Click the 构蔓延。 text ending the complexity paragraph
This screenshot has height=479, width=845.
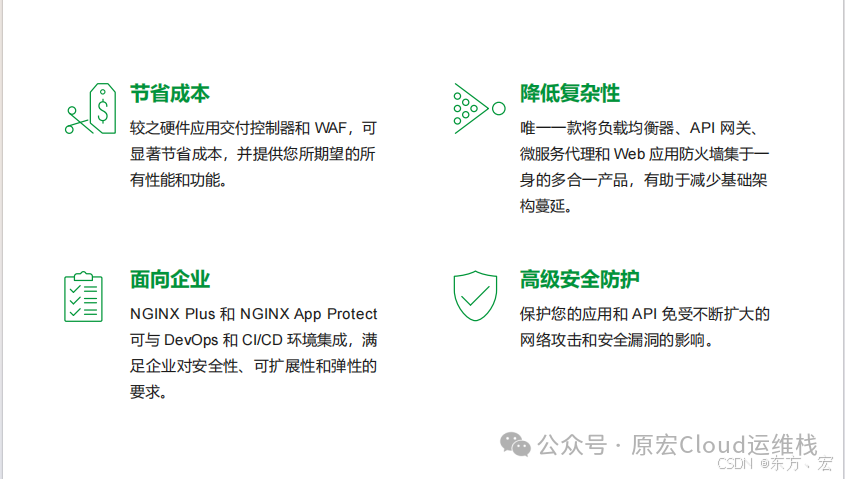[546, 206]
